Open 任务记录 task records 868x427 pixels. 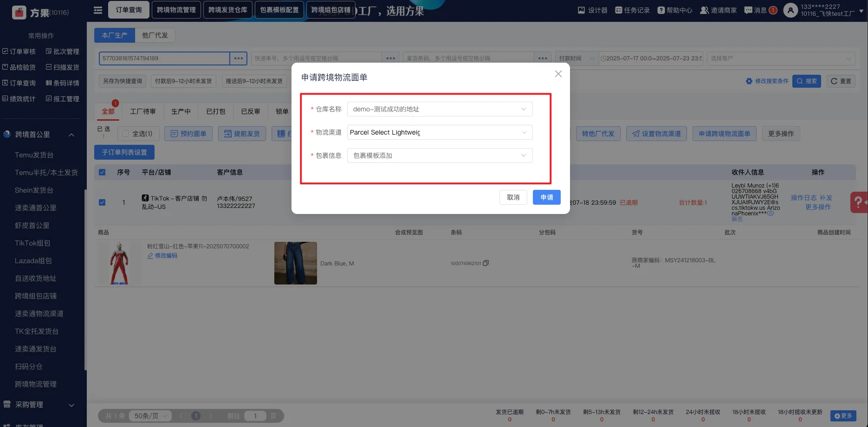[x=632, y=10]
